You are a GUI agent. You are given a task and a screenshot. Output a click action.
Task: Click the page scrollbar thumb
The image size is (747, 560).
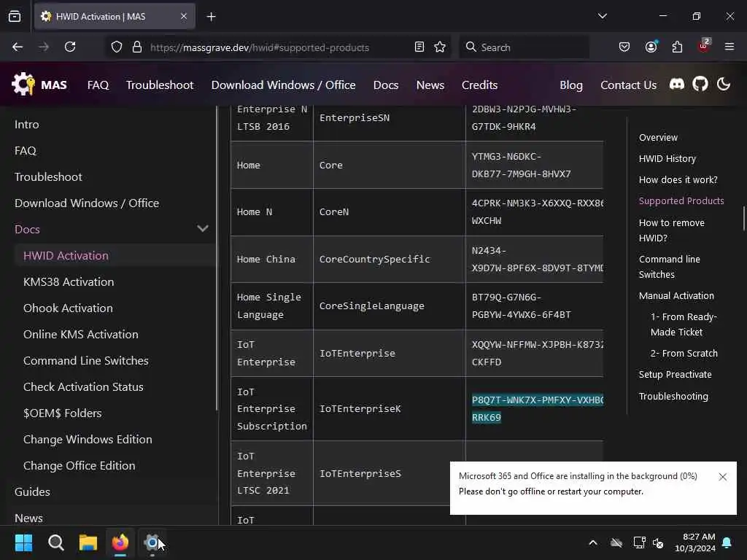(x=743, y=218)
